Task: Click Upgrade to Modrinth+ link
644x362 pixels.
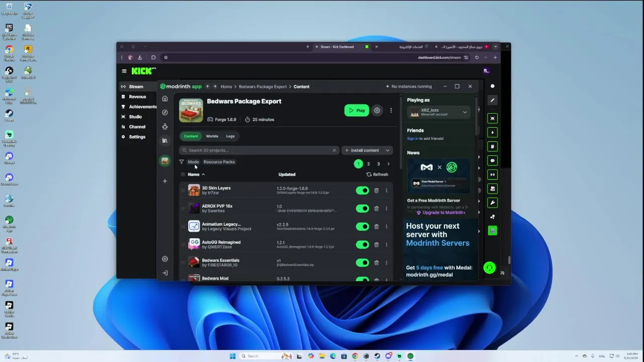Action: click(441, 213)
